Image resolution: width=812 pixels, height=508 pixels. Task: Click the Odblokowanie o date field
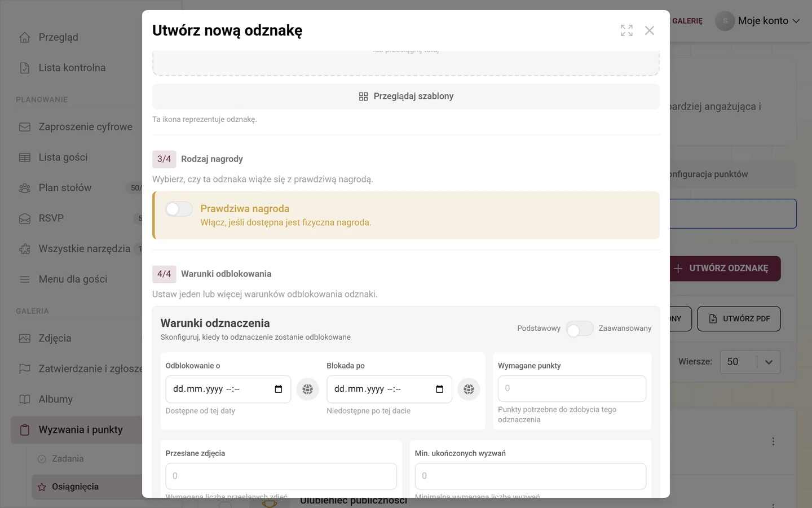[228, 389]
